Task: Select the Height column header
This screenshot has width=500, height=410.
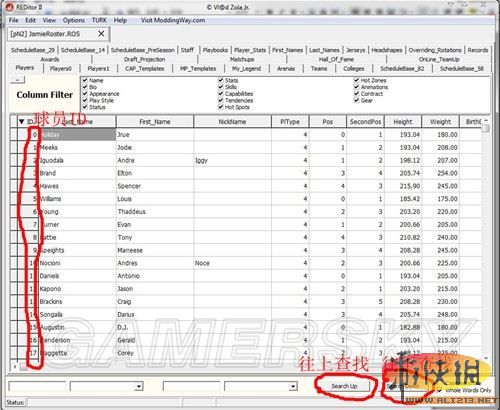Action: tap(403, 122)
